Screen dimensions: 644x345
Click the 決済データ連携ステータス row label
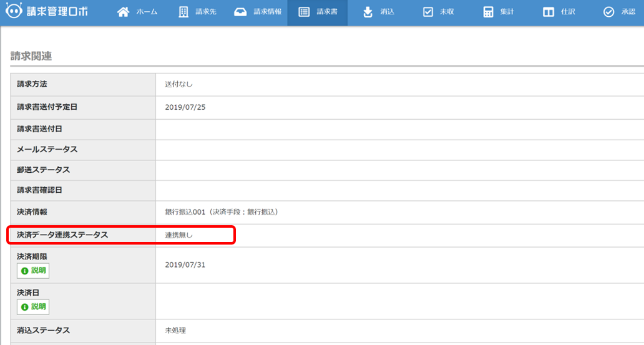[x=62, y=235]
